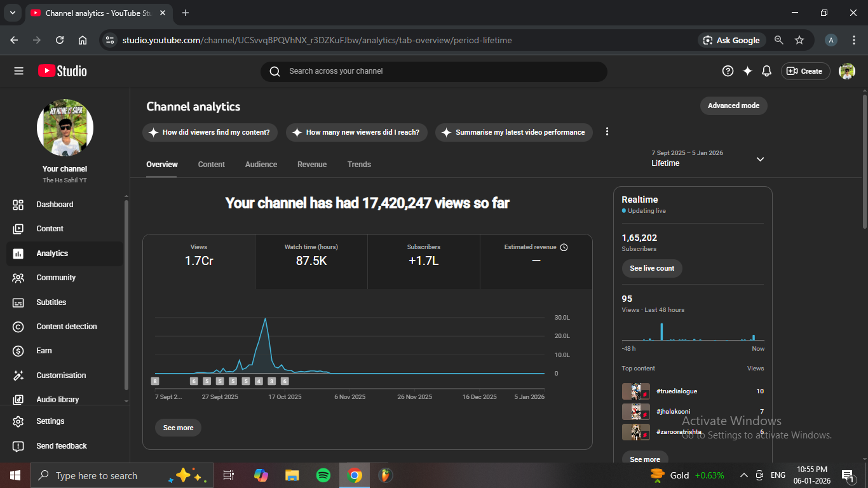Click the Advanced mode button
The image size is (868, 488).
[x=733, y=105]
